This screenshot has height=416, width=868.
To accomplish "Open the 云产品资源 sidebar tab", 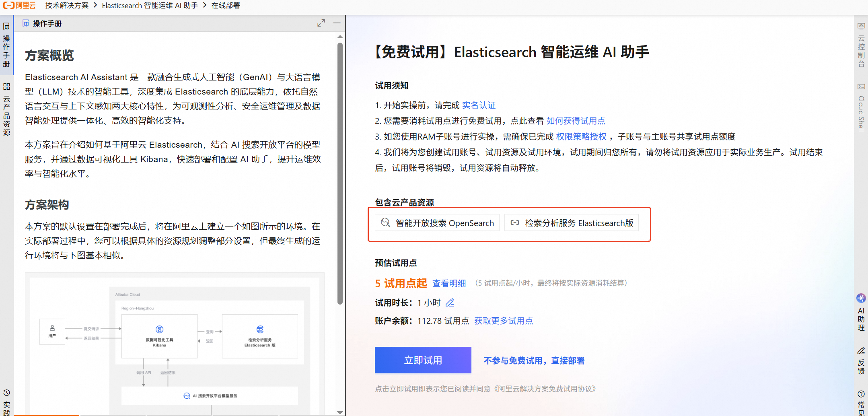I will 6,109.
